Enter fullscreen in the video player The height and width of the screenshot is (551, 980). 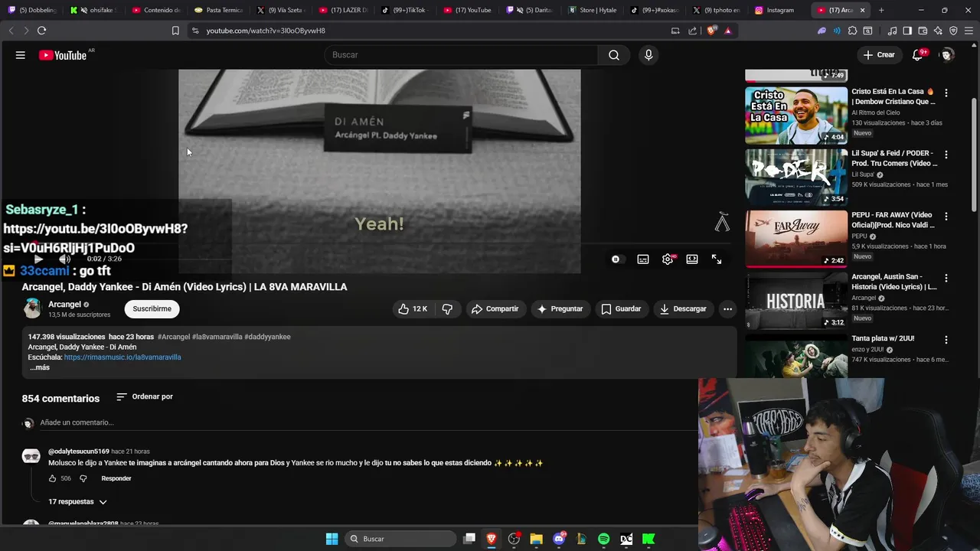pos(717,259)
